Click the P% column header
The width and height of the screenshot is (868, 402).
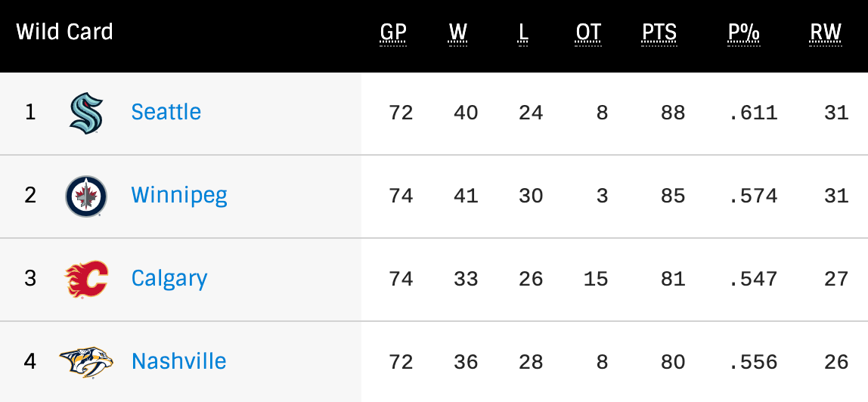coord(744,32)
